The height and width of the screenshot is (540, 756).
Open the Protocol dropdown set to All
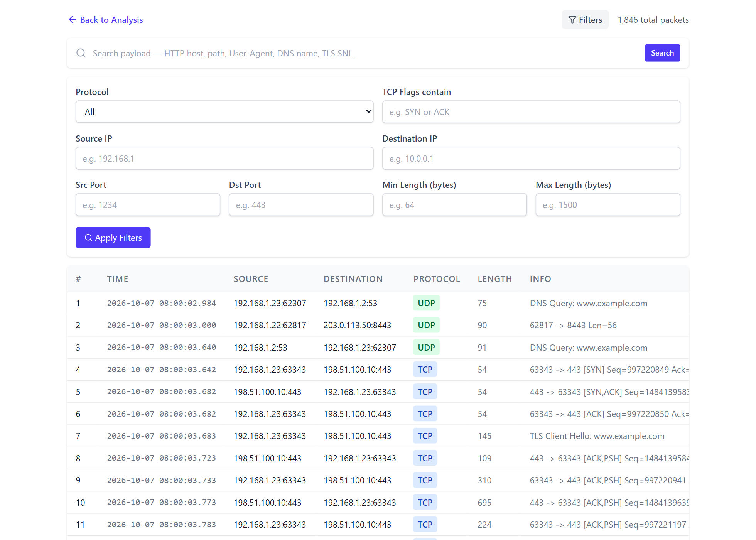point(224,112)
